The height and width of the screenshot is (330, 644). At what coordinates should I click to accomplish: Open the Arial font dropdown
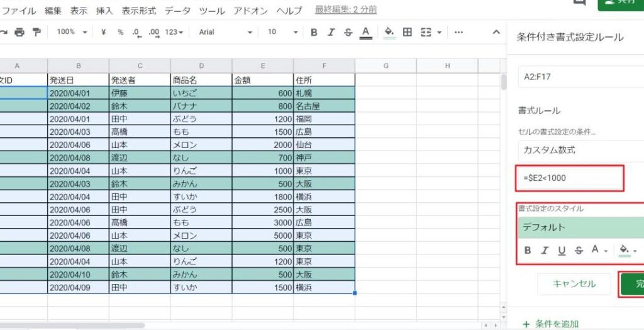click(x=225, y=32)
